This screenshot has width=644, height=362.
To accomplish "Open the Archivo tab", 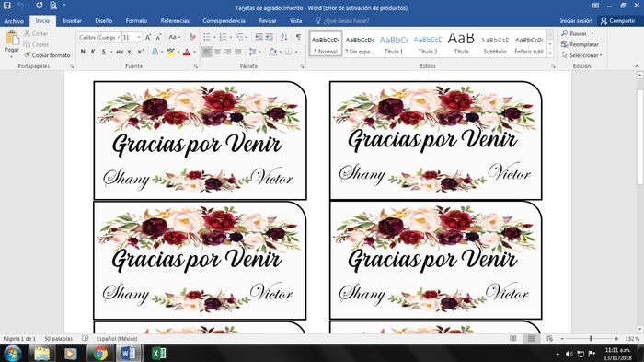I will point(14,20).
